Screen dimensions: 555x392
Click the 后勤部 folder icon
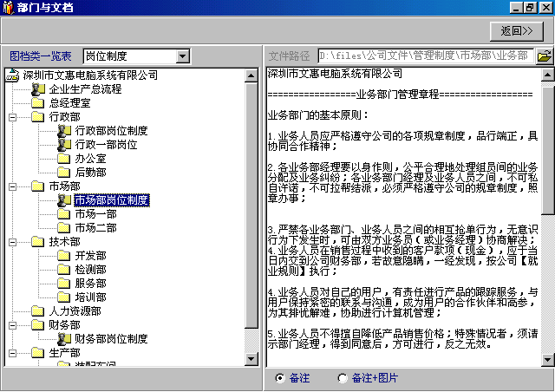(x=63, y=173)
